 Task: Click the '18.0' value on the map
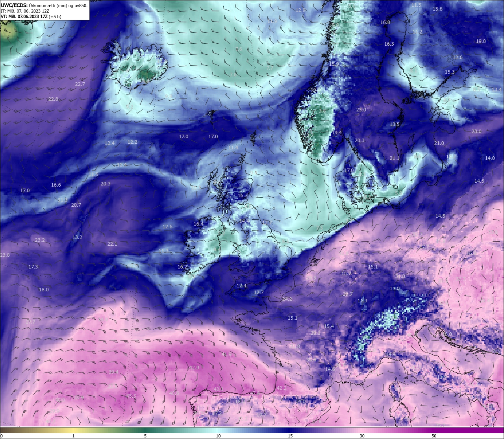44,290
